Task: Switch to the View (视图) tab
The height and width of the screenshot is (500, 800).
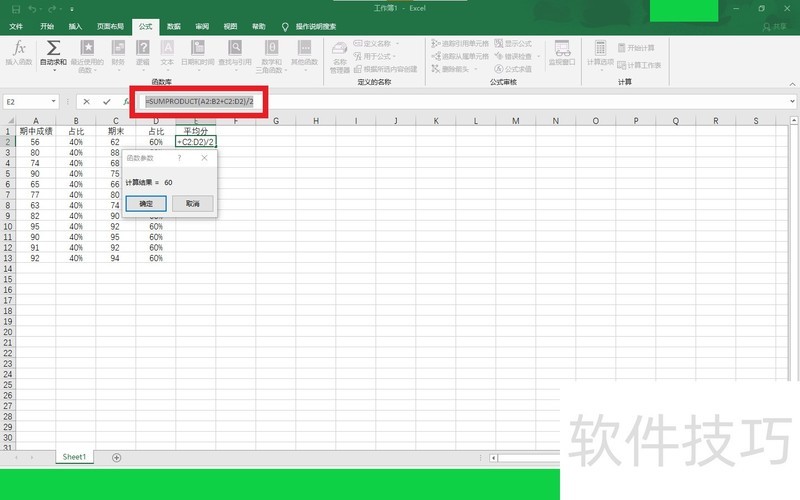Action: pyautogui.click(x=230, y=27)
